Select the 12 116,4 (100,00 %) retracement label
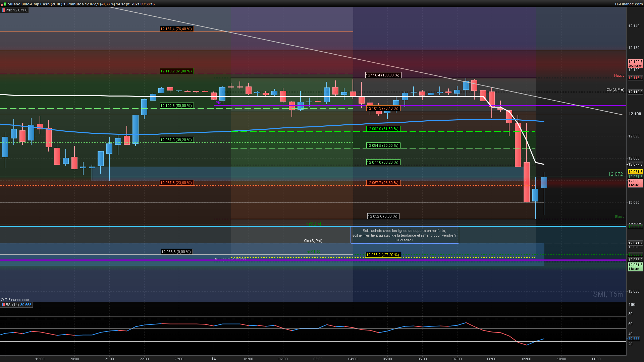This screenshot has width=644, height=362. 382,75
